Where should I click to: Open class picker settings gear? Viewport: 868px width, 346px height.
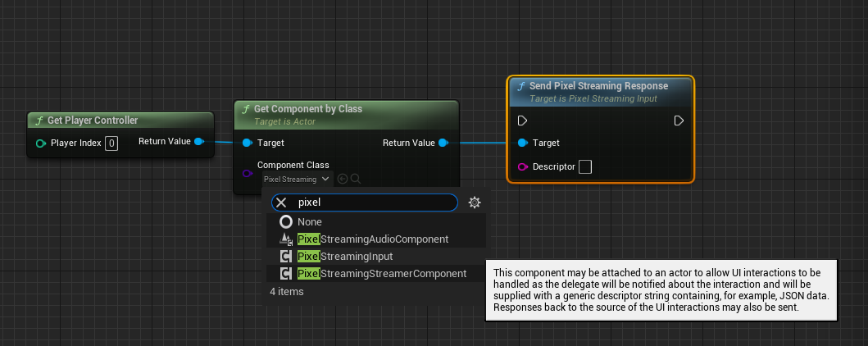pos(474,203)
